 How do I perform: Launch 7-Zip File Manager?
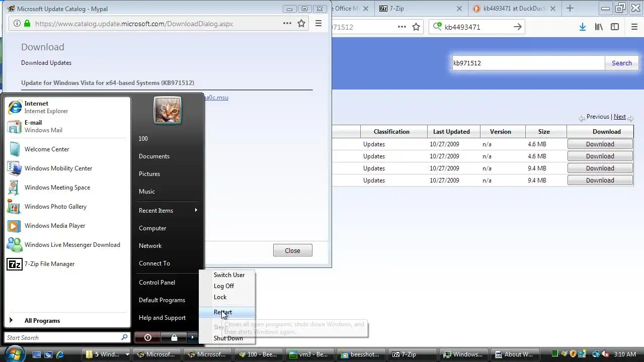[x=67, y=264]
